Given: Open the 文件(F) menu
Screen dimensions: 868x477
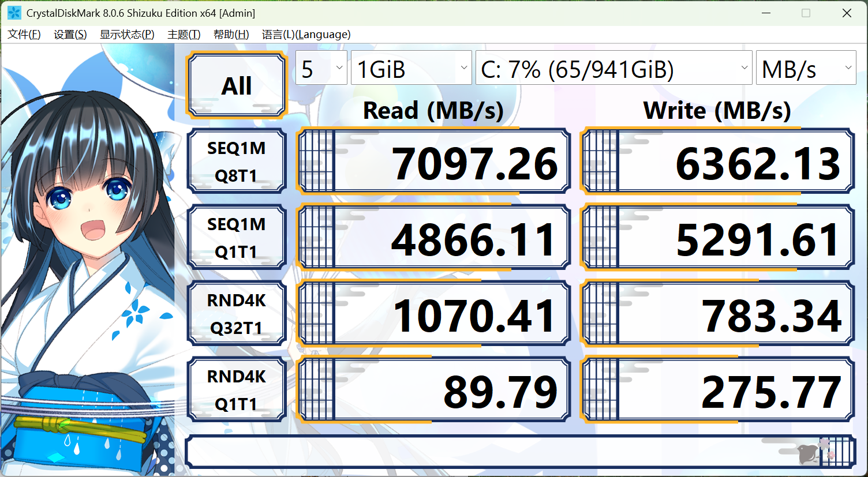Looking at the screenshot, I should point(24,35).
